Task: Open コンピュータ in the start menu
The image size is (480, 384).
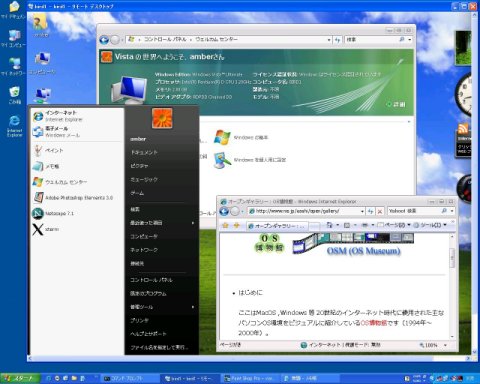Action: [x=144, y=236]
